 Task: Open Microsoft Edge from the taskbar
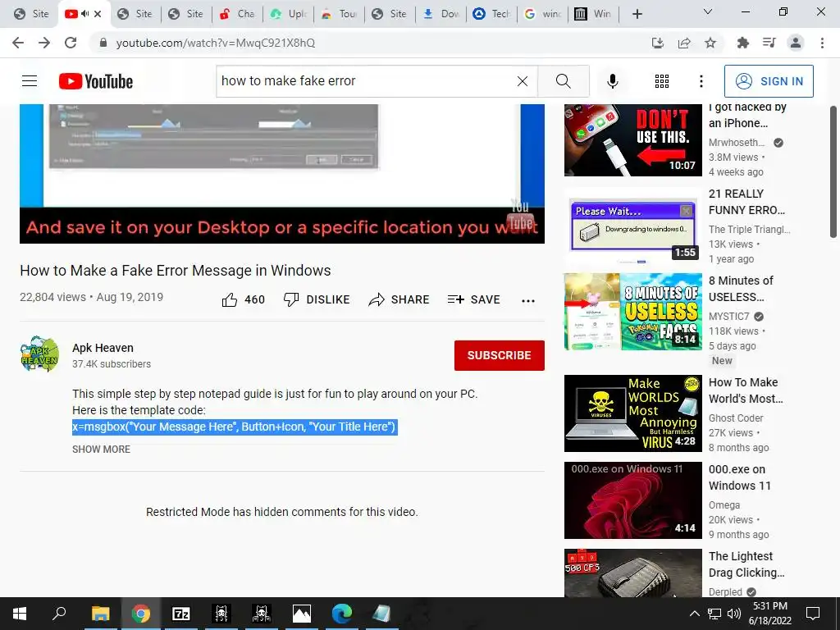click(342, 614)
